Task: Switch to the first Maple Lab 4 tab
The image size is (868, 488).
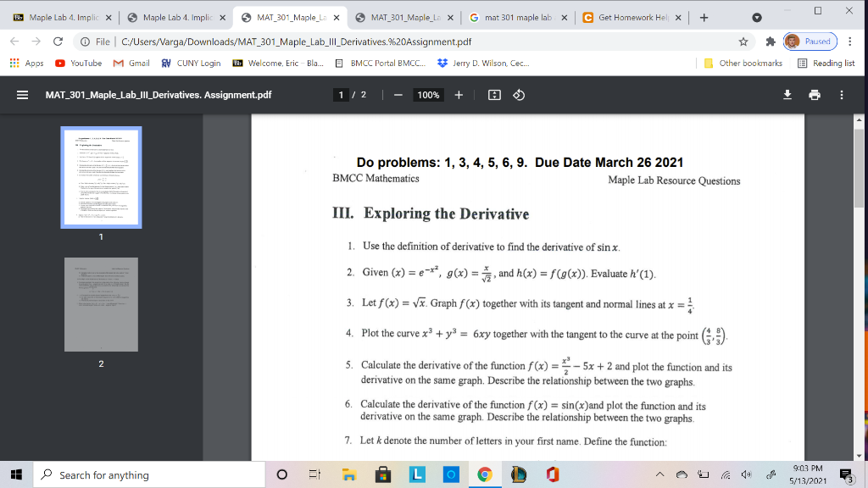Action: [x=63, y=18]
